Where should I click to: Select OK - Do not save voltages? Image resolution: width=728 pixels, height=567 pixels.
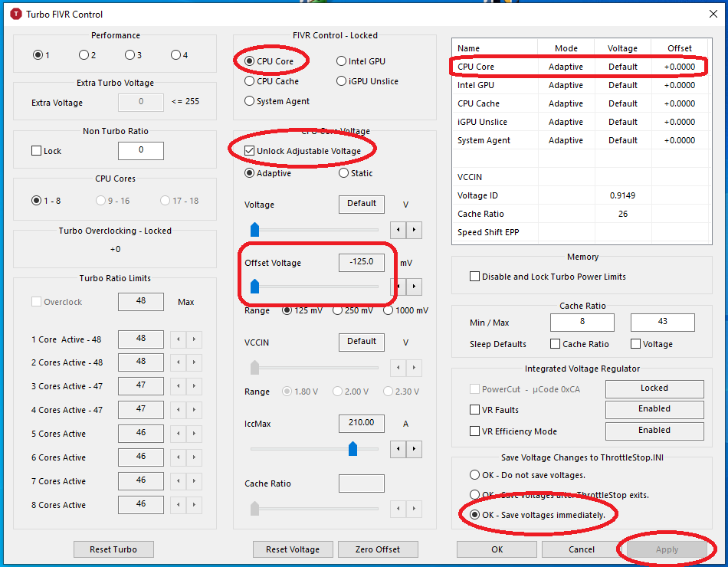[x=474, y=474]
